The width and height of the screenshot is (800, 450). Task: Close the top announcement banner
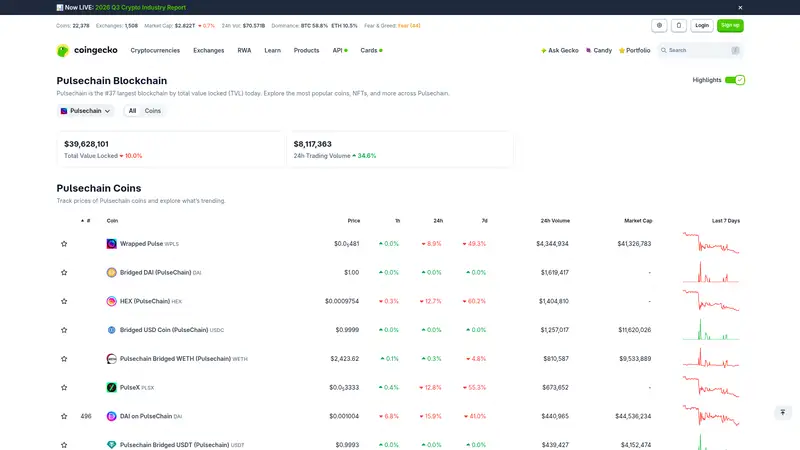tap(740, 8)
